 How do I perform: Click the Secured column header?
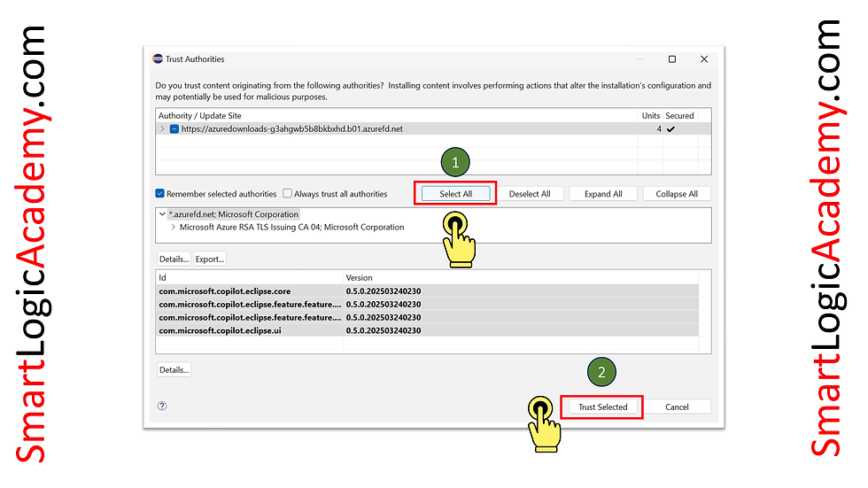(x=680, y=116)
